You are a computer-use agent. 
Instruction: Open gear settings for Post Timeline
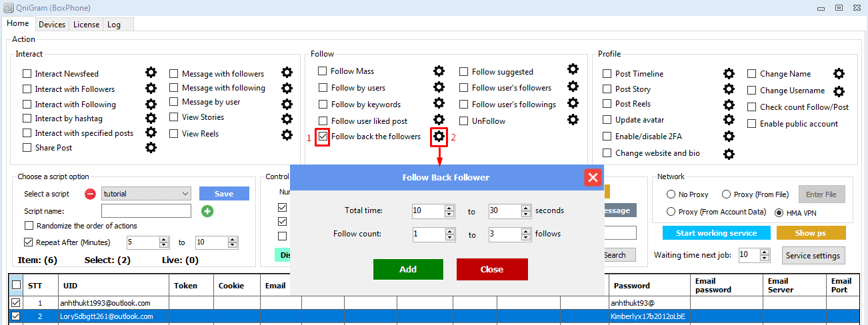pyautogui.click(x=729, y=74)
